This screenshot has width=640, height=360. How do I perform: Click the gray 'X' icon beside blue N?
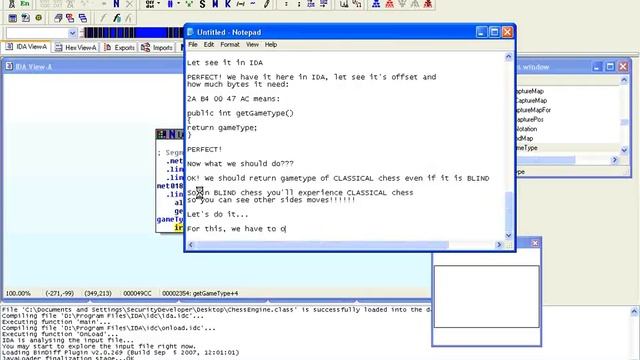click(x=129, y=4)
